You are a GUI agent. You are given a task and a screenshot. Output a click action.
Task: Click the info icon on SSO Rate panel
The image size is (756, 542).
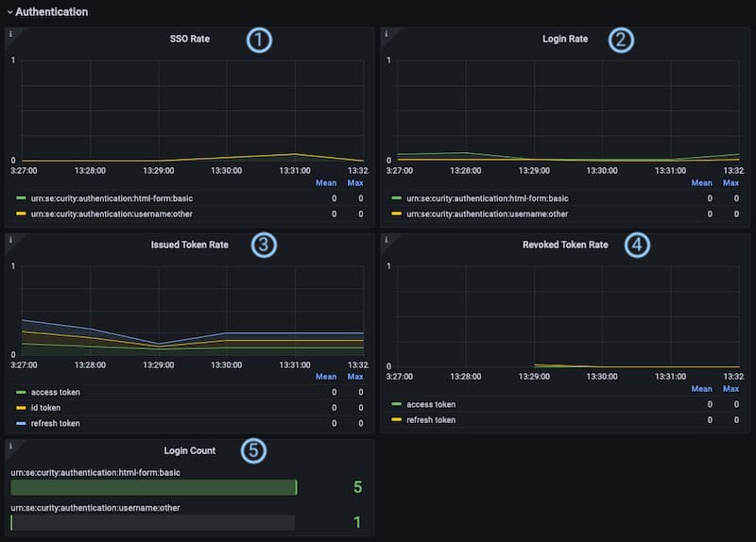(x=10, y=34)
